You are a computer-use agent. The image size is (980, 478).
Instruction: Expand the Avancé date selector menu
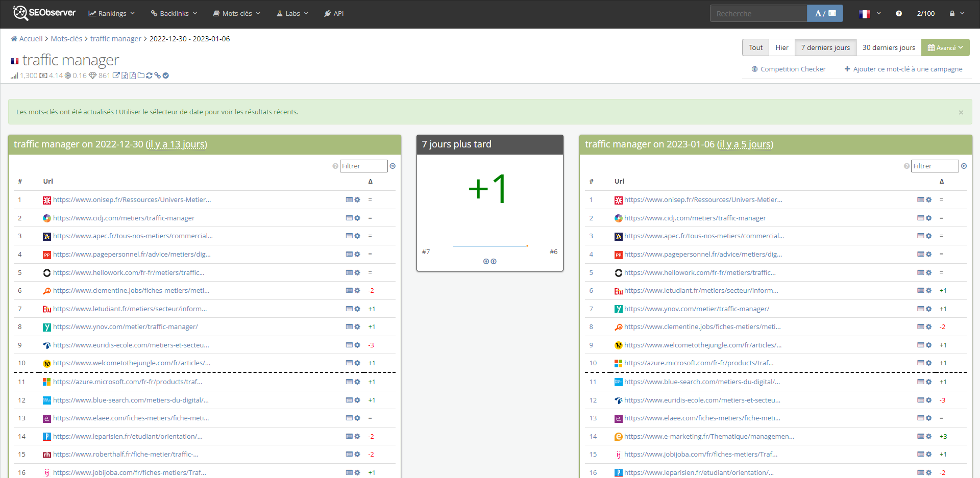point(945,47)
